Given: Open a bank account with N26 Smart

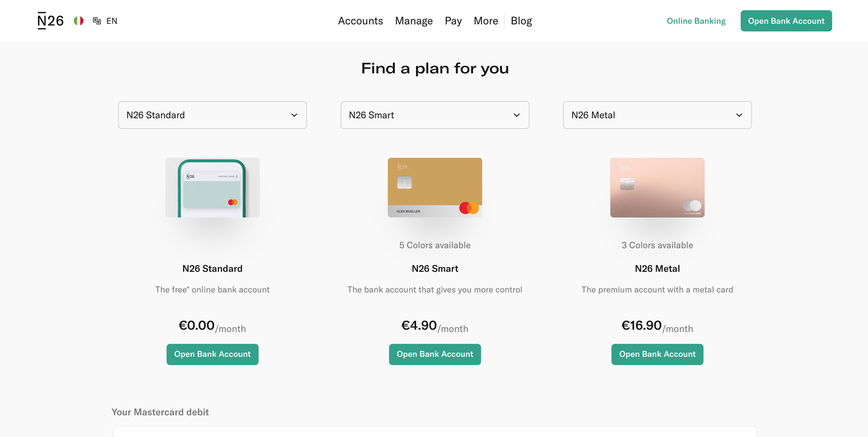Looking at the screenshot, I should (x=435, y=354).
